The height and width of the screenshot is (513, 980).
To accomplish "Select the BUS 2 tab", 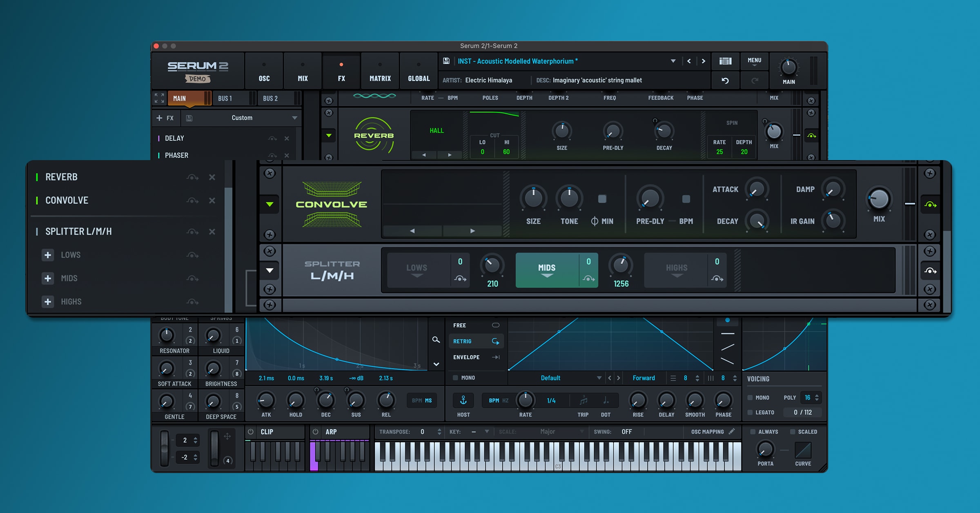I will coord(279,98).
